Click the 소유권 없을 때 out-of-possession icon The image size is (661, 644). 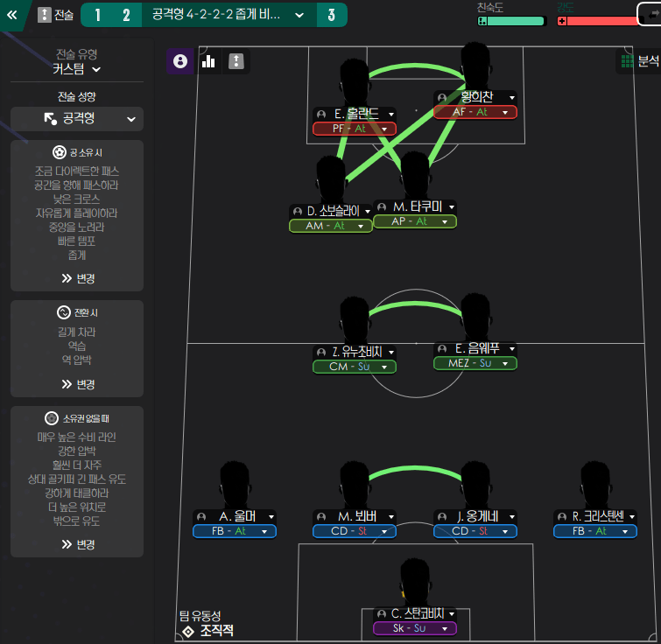tap(52, 418)
